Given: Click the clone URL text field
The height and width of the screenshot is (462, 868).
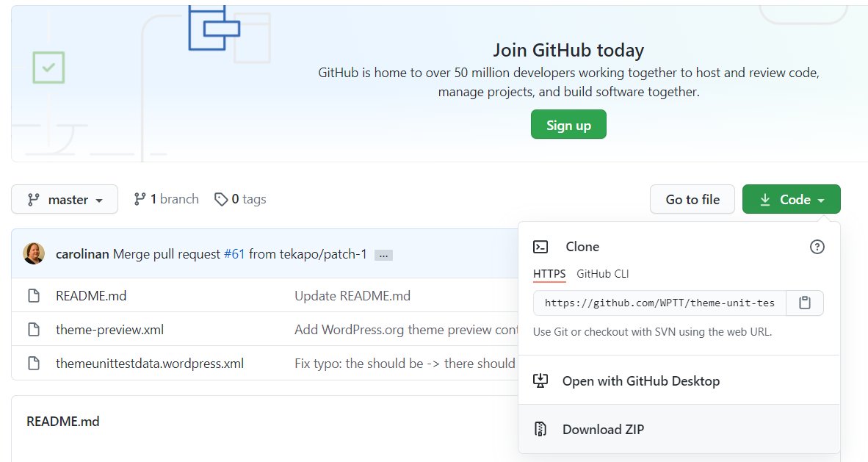Looking at the screenshot, I should [659, 303].
